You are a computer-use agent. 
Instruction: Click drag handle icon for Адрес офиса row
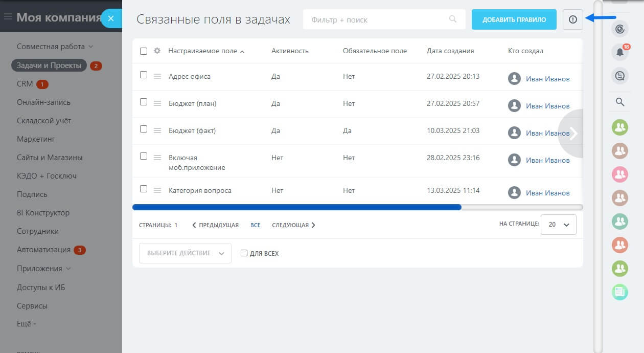(x=157, y=77)
